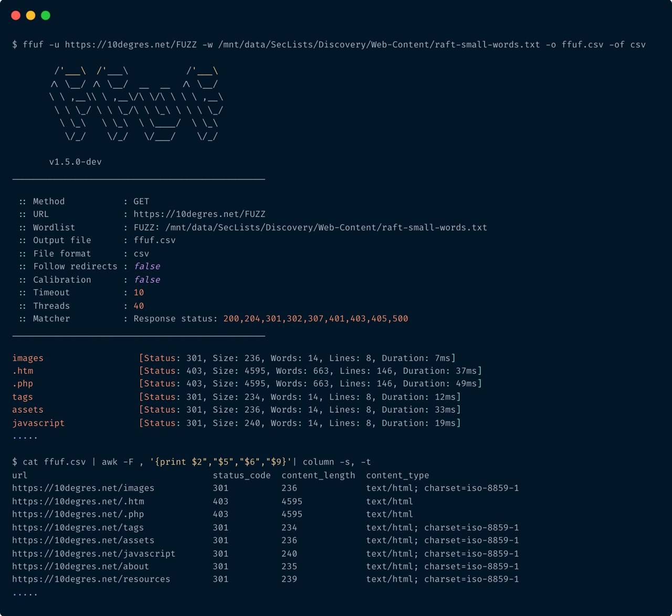Click the Threads value 40
672x616 pixels.
point(139,306)
